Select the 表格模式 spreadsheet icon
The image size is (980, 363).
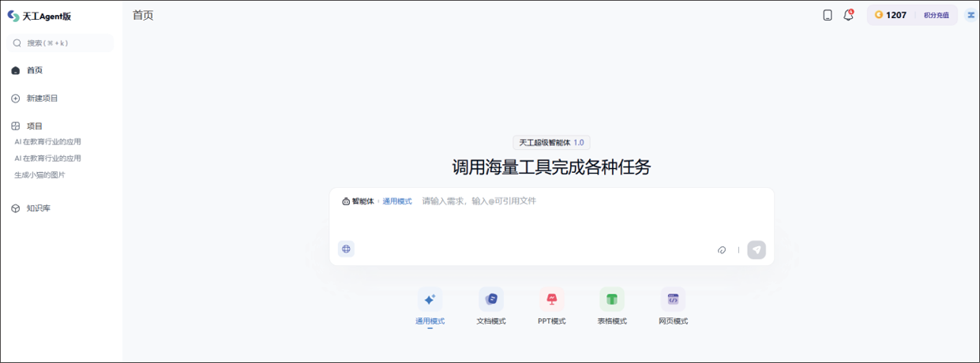coord(612,300)
